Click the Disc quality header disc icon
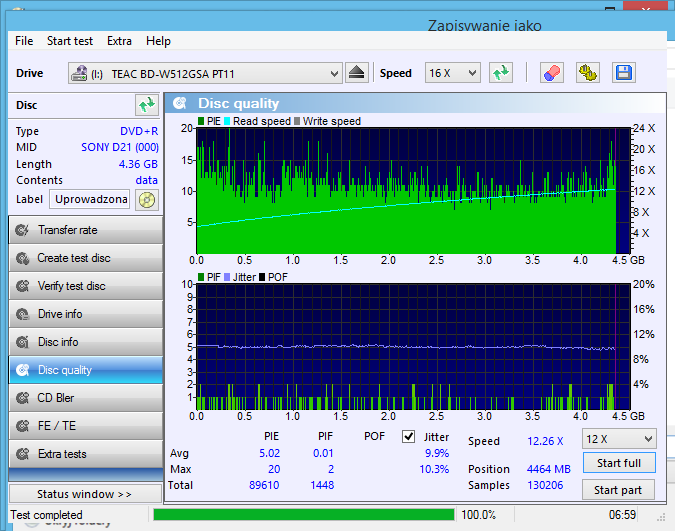The height and width of the screenshot is (531, 675). coord(180,103)
